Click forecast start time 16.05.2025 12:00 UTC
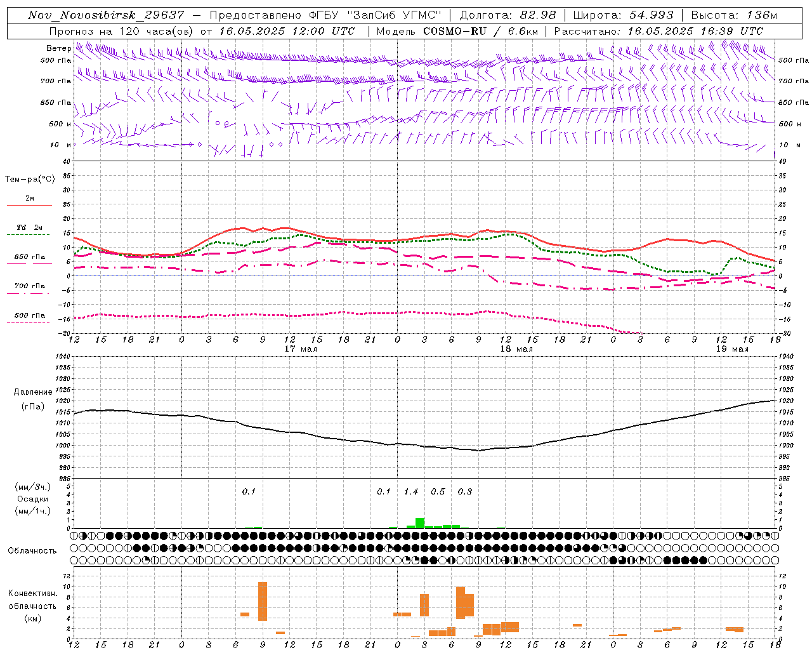This screenshot has width=812, height=650. pyautogui.click(x=287, y=31)
